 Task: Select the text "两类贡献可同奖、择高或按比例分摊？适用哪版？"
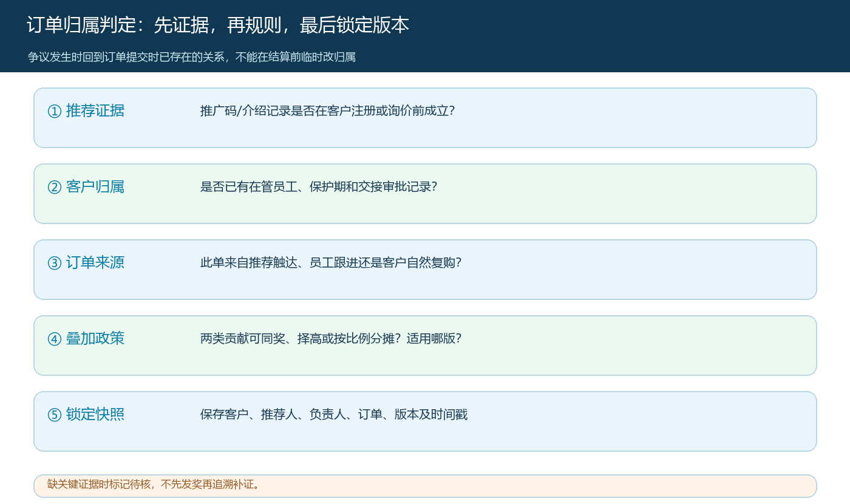tap(331, 338)
